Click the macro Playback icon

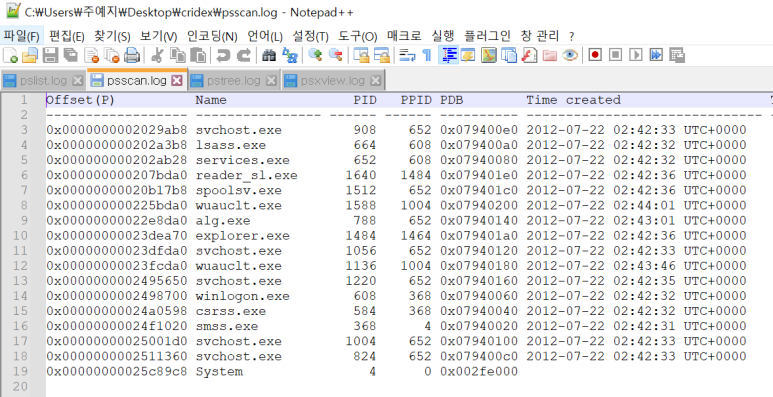636,55
